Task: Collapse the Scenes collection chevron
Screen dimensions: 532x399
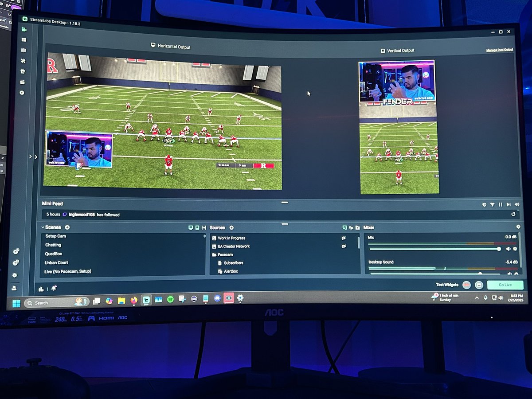Action: 43,227
